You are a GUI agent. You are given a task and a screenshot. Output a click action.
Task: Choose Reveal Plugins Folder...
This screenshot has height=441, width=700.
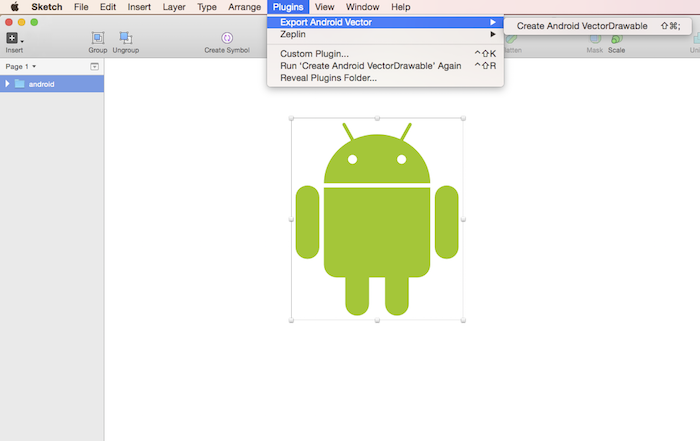[x=385, y=78]
